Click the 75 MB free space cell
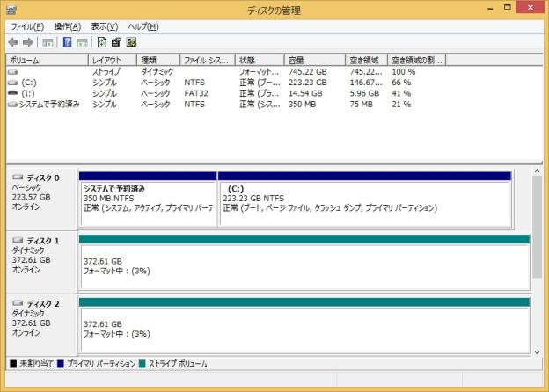This screenshot has width=549, height=392. coord(361,105)
